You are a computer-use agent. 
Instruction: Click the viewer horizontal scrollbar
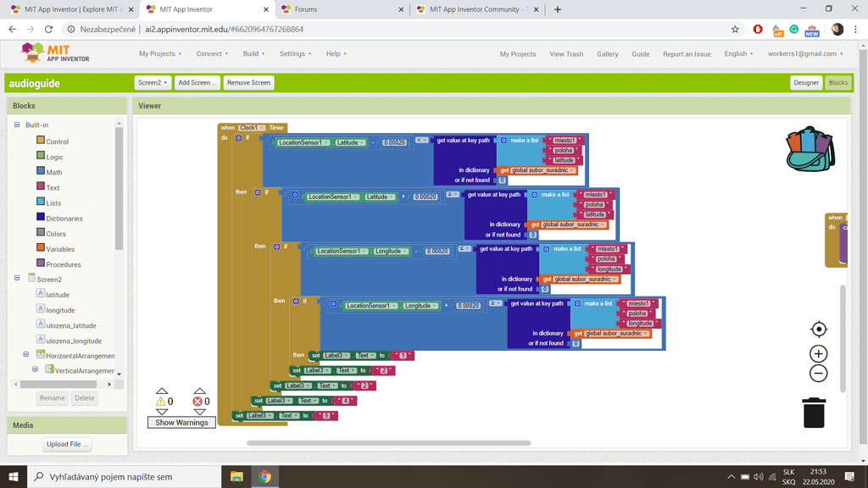(388, 443)
